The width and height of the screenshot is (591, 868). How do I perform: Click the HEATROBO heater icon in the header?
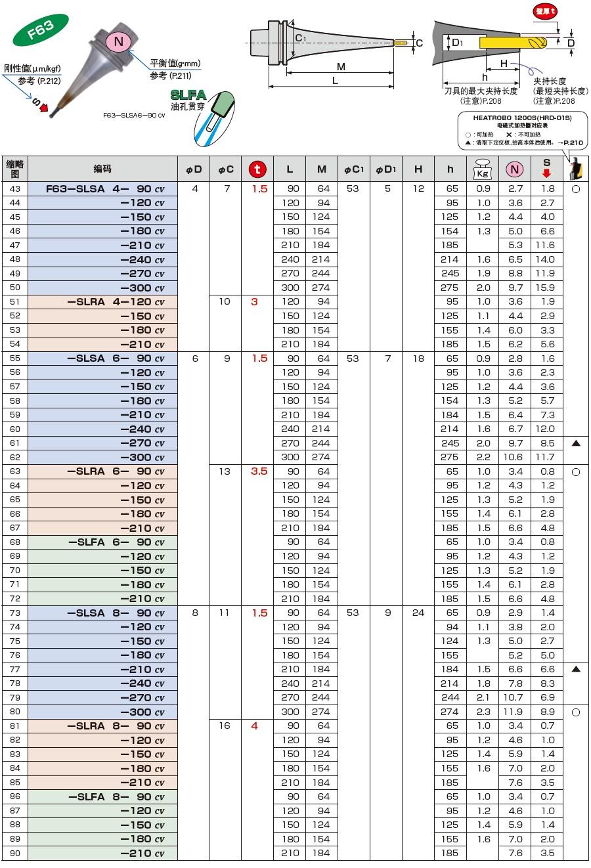point(575,168)
